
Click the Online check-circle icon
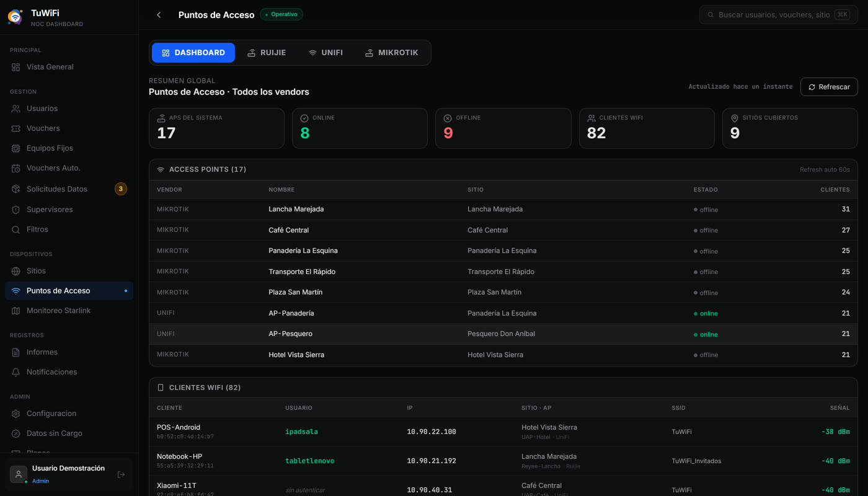[304, 118]
